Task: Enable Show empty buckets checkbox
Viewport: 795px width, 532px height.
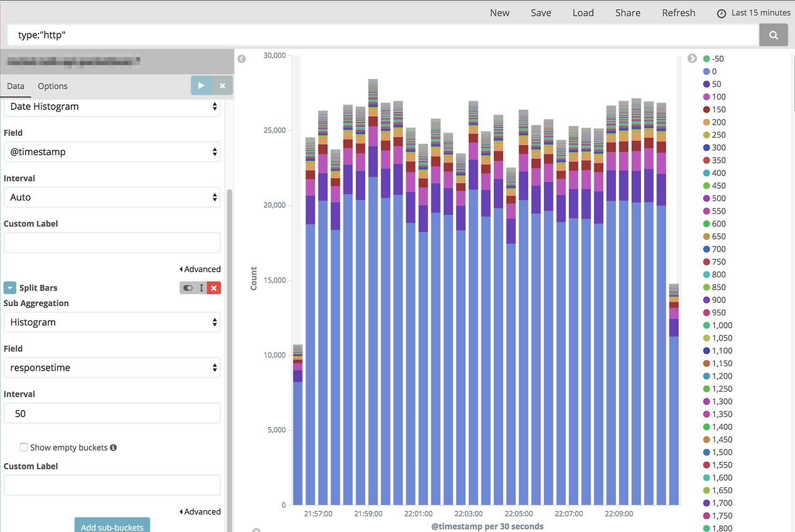Action: pos(24,447)
